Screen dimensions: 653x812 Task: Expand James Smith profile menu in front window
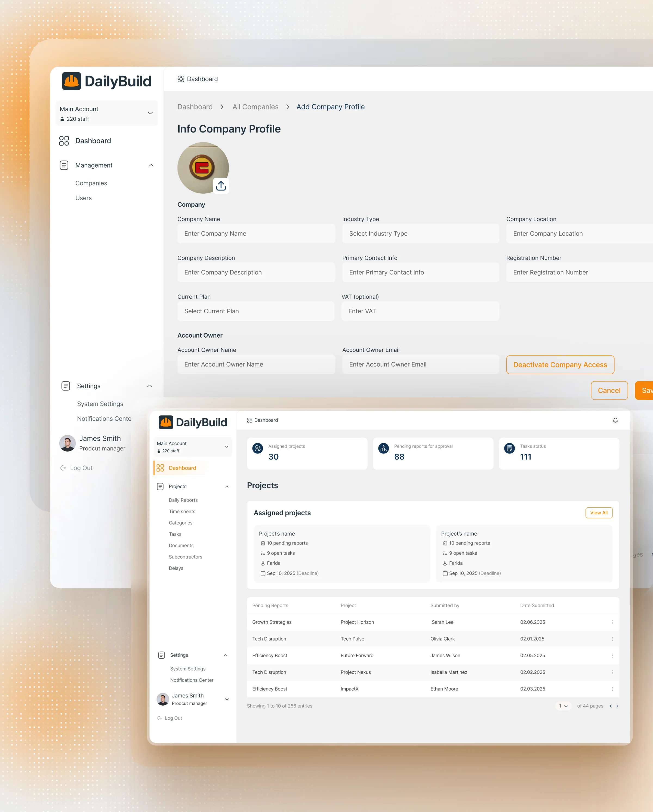[227, 699]
